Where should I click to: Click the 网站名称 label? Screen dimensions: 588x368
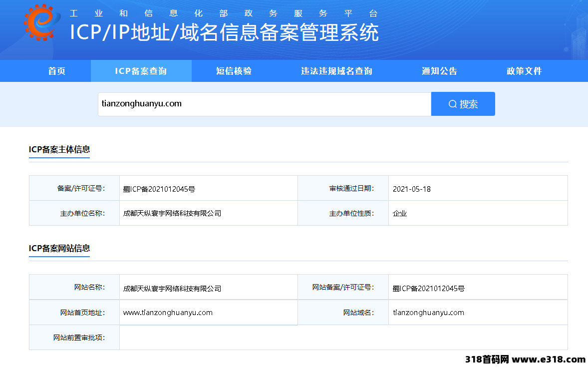click(89, 287)
